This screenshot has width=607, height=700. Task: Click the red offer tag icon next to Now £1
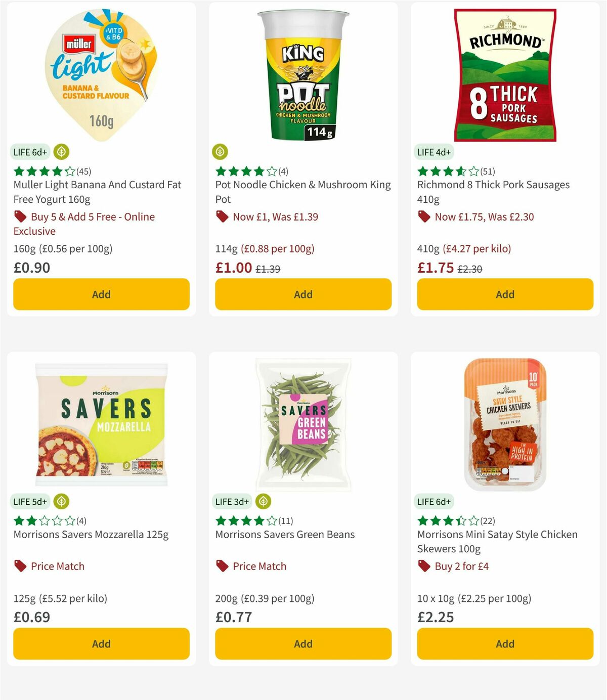click(x=222, y=216)
